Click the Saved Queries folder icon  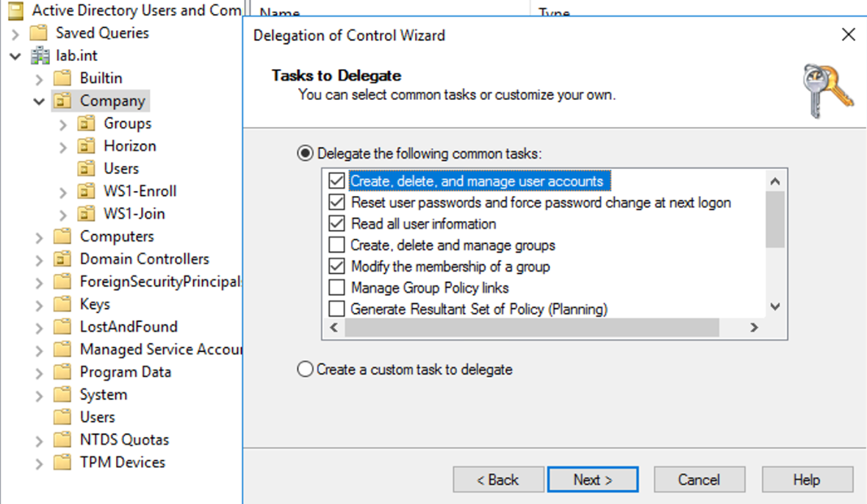[x=38, y=33]
